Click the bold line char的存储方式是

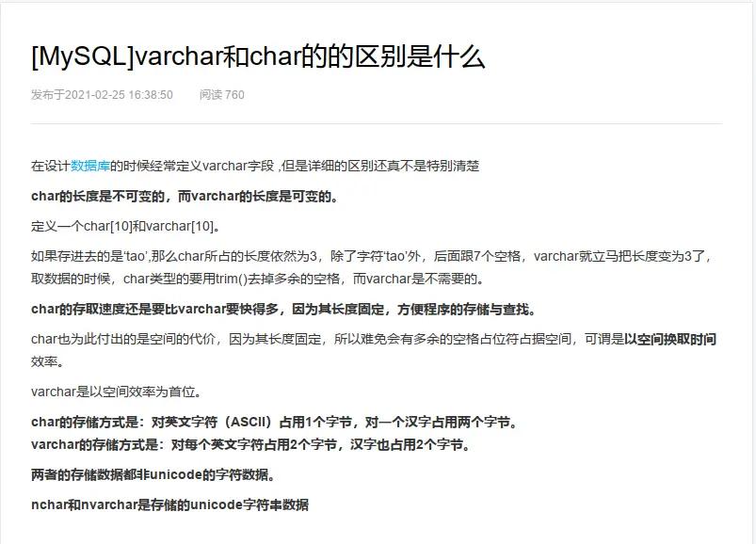[274, 422]
